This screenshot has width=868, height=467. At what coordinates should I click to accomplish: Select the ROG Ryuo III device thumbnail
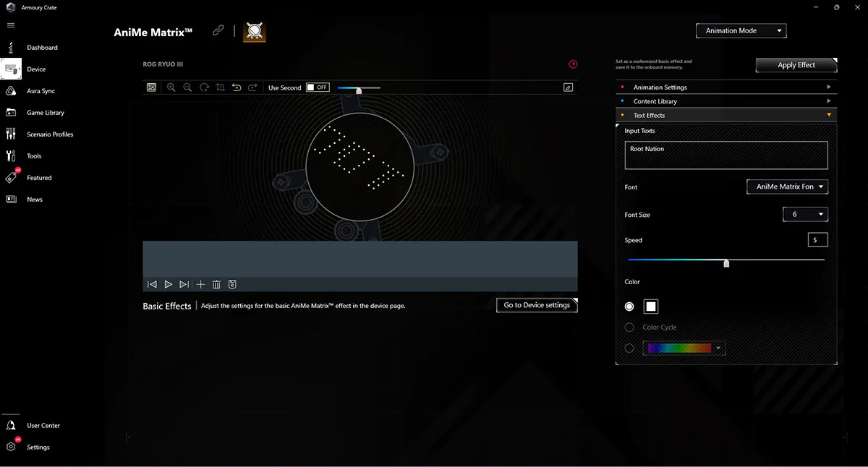[254, 31]
